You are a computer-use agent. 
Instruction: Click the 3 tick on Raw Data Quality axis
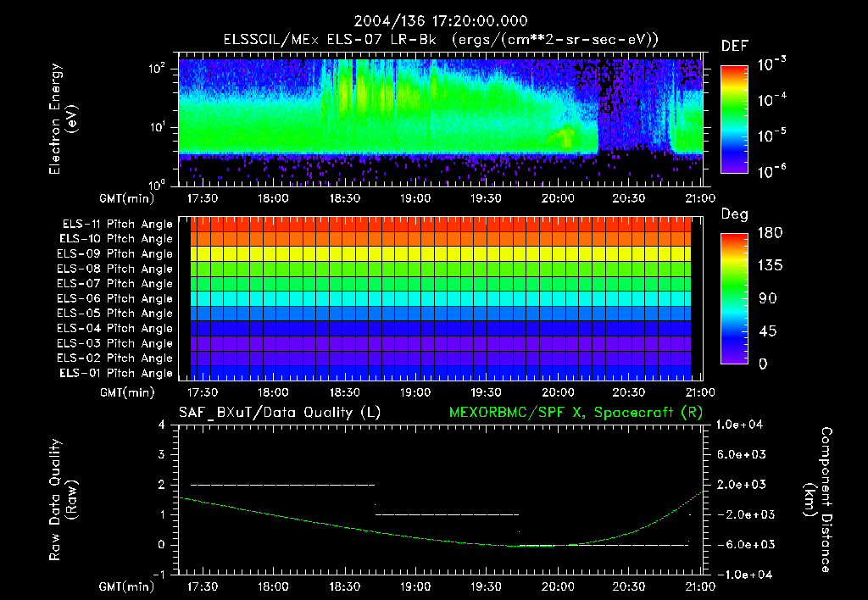162,454
